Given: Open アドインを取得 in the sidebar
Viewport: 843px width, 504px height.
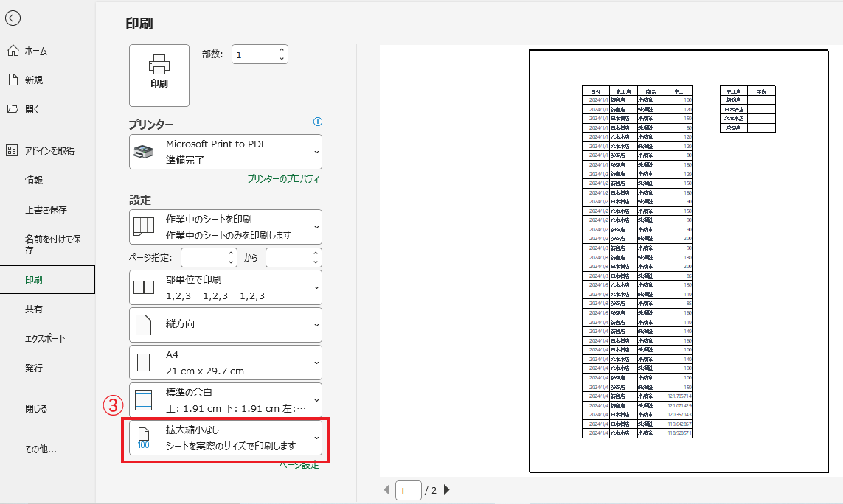Looking at the screenshot, I should (49, 150).
